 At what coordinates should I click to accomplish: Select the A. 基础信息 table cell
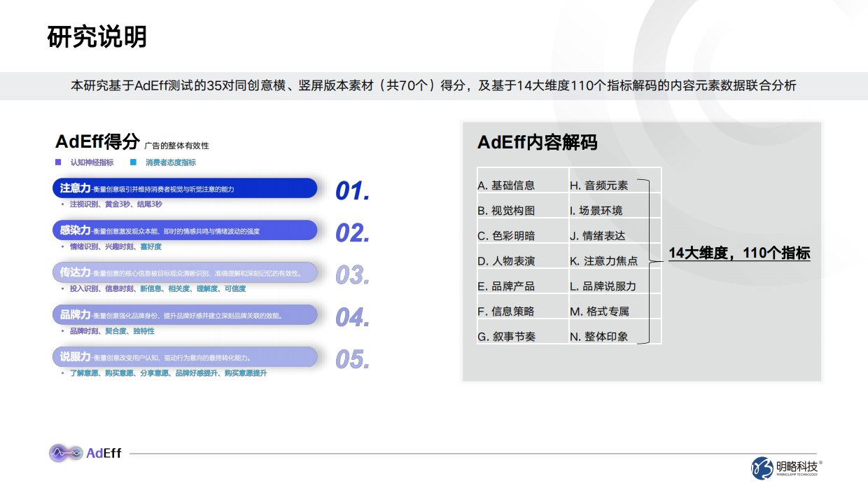523,181
